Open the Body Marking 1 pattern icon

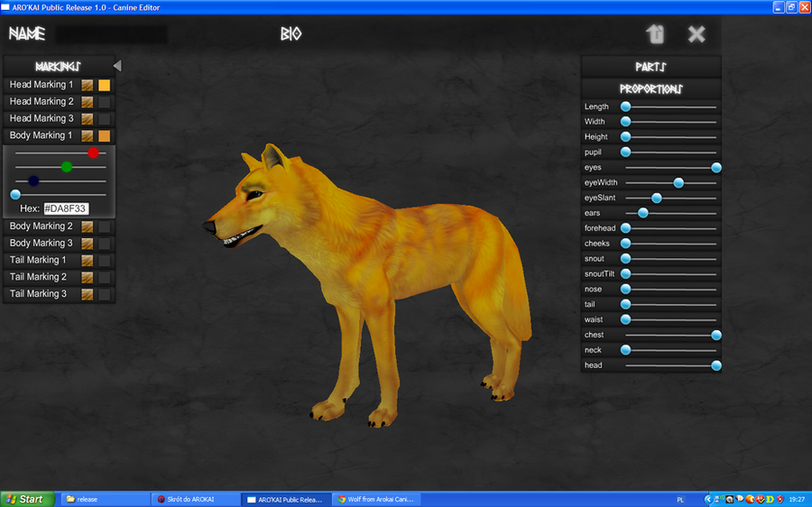point(87,135)
